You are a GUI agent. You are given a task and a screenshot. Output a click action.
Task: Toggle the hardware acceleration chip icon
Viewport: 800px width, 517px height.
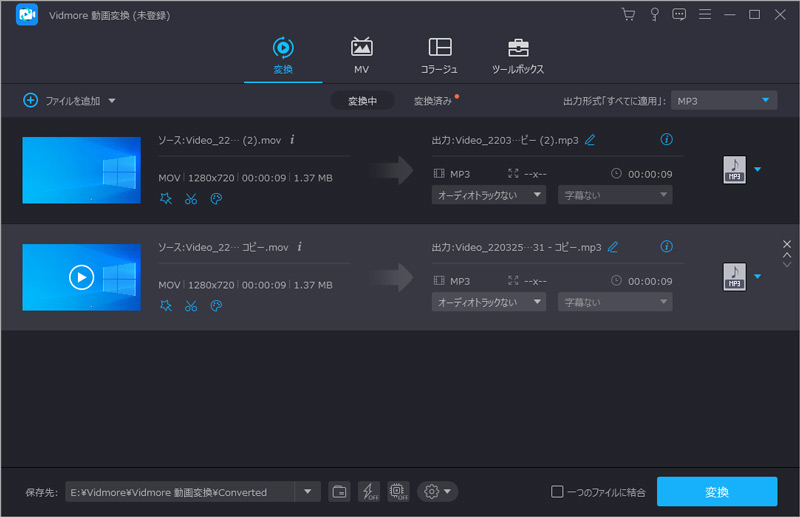click(398, 491)
